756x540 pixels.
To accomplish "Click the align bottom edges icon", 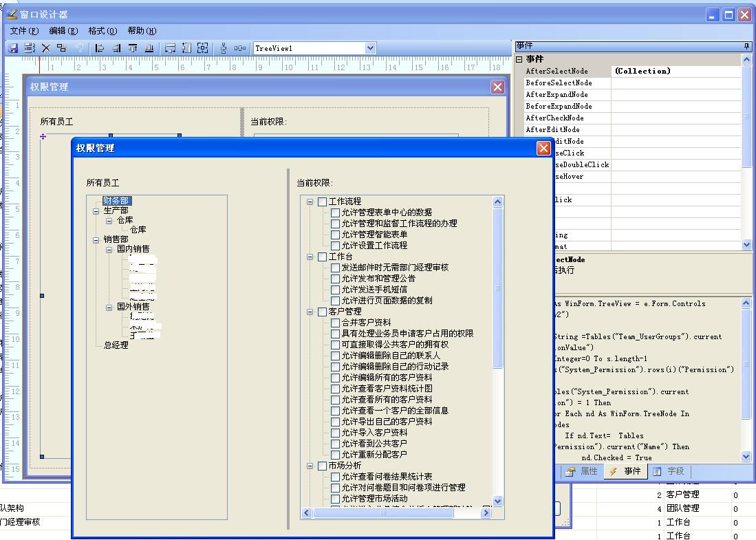I will (x=149, y=48).
